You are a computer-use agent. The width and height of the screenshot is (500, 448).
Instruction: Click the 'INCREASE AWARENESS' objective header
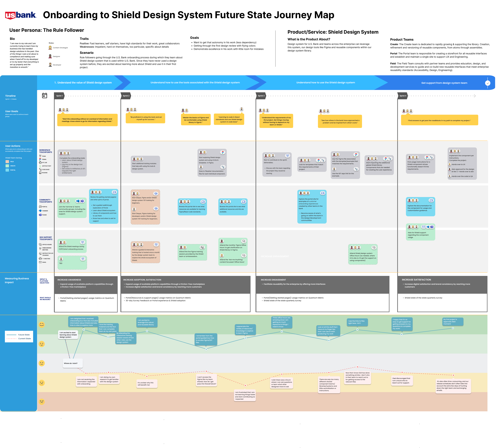(69, 280)
